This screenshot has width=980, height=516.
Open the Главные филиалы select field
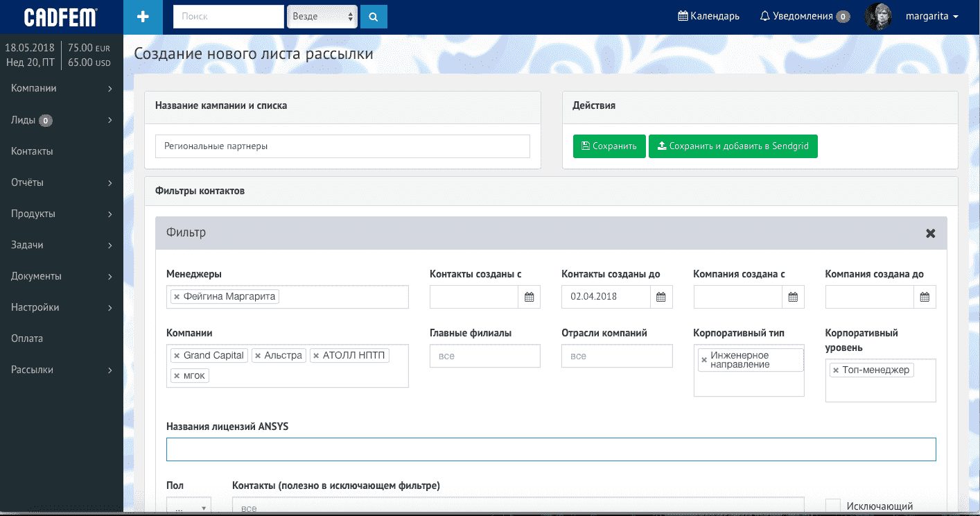484,356
